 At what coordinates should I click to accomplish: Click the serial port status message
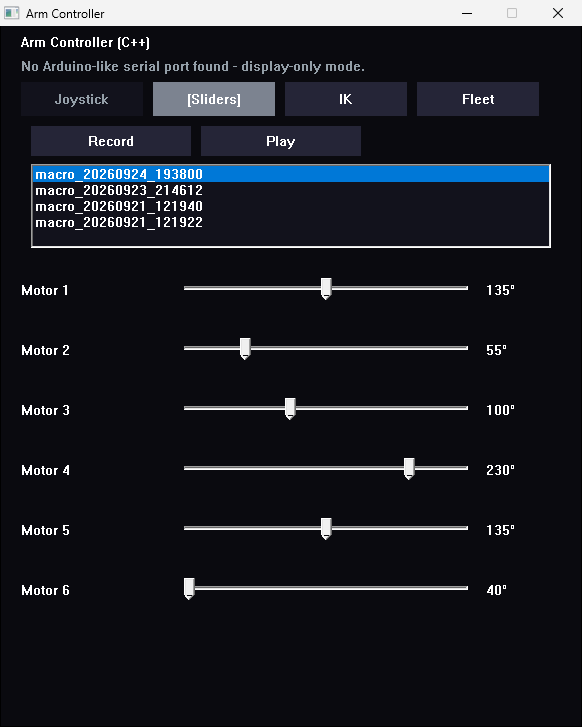(x=193, y=66)
